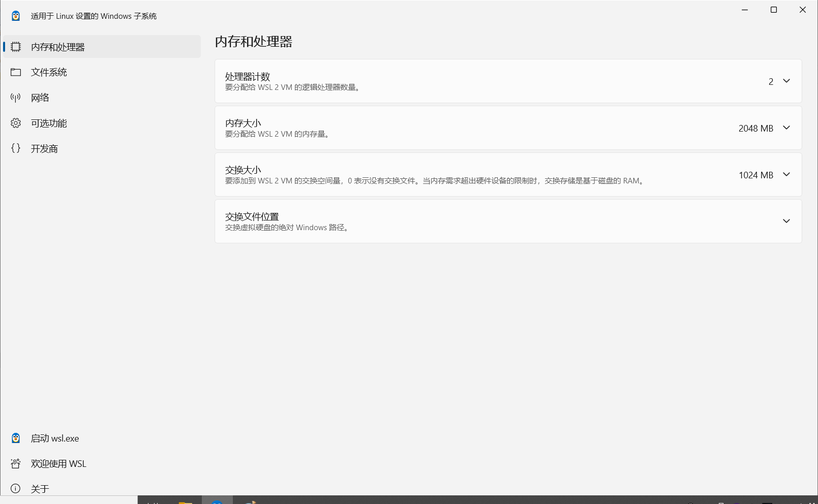Open the 内存和处理器 sidebar page
The width and height of the screenshot is (818, 504).
point(102,47)
